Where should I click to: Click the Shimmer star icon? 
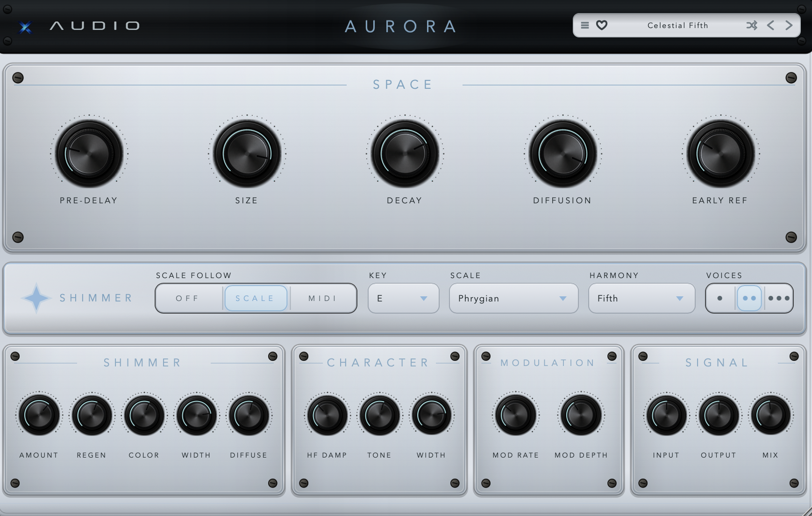[x=36, y=298]
